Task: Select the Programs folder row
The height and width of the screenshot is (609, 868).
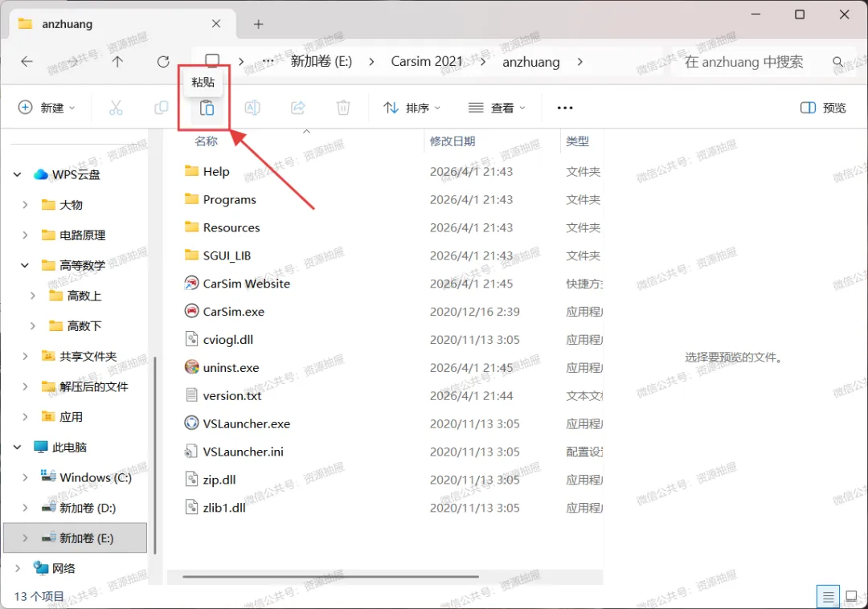Action: point(393,199)
